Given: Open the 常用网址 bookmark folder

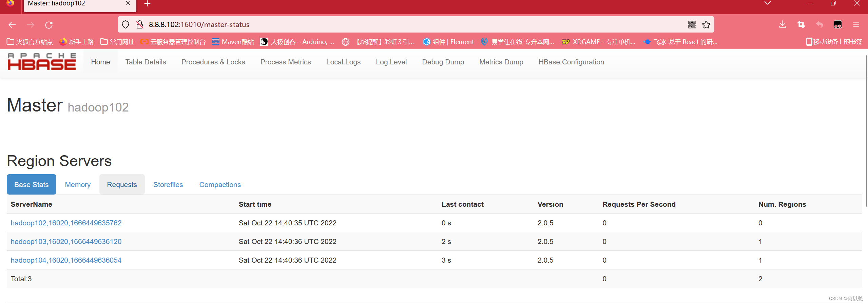Looking at the screenshot, I should pos(117,42).
